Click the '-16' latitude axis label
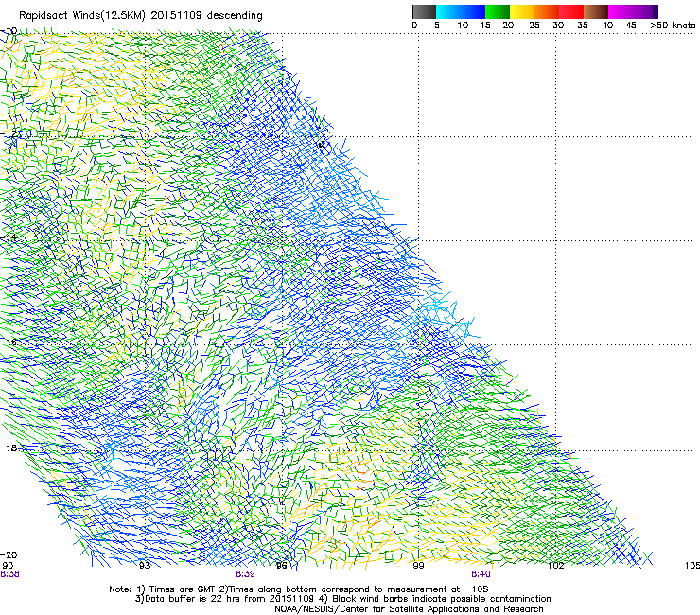 click(x=9, y=343)
